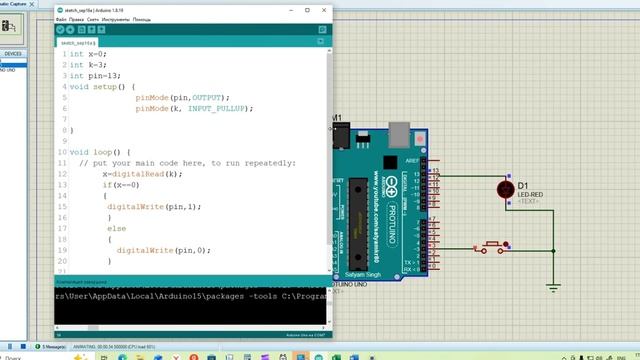Click the 'else' keyword line

click(x=117, y=229)
